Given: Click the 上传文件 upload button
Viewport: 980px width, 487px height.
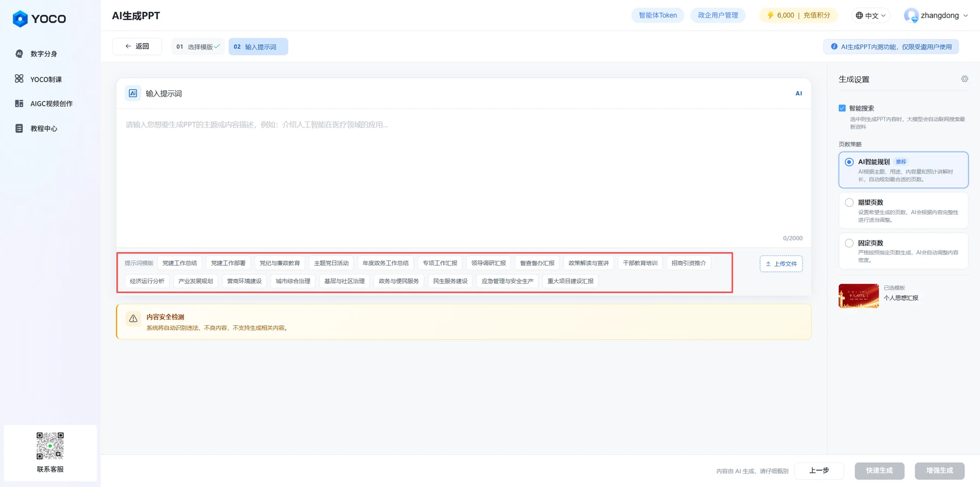Looking at the screenshot, I should pyautogui.click(x=781, y=264).
